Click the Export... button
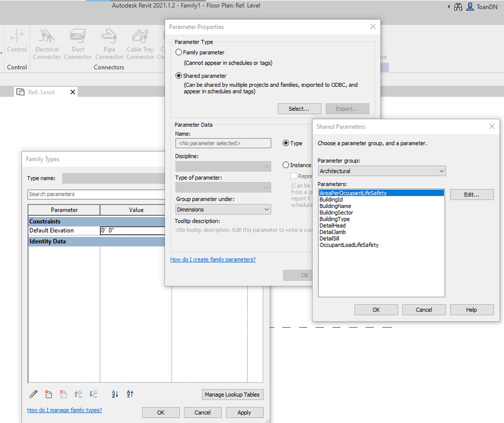The image size is (504, 423). (347, 109)
